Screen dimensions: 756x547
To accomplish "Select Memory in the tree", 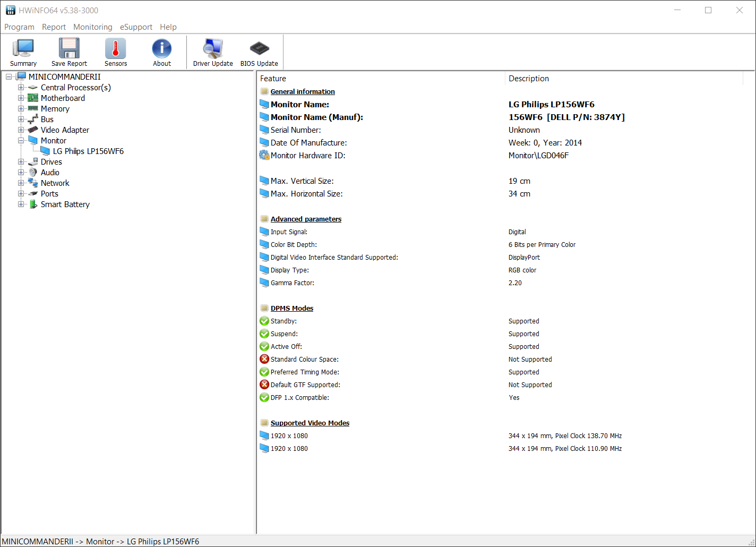I will coord(55,109).
